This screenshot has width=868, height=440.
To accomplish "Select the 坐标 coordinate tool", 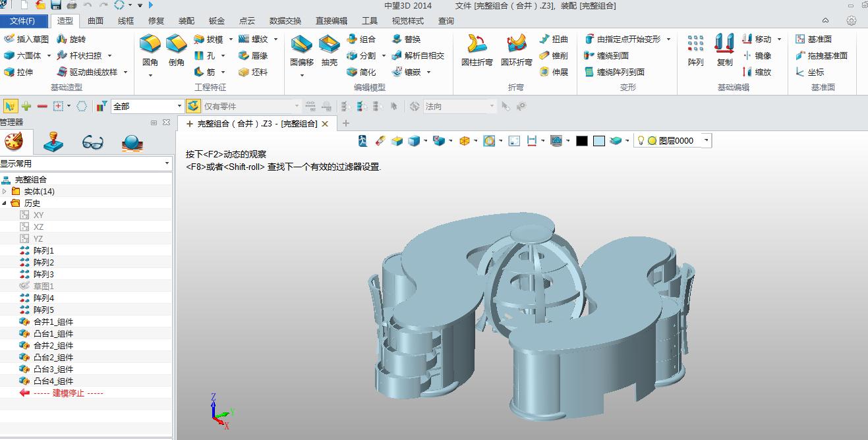I will [810, 72].
